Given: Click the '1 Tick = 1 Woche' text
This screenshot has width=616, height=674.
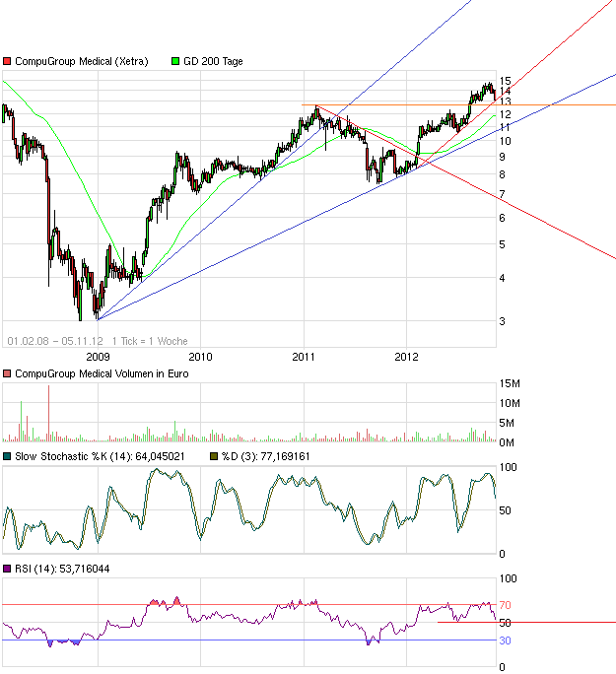Looking at the screenshot, I should pos(150,341).
